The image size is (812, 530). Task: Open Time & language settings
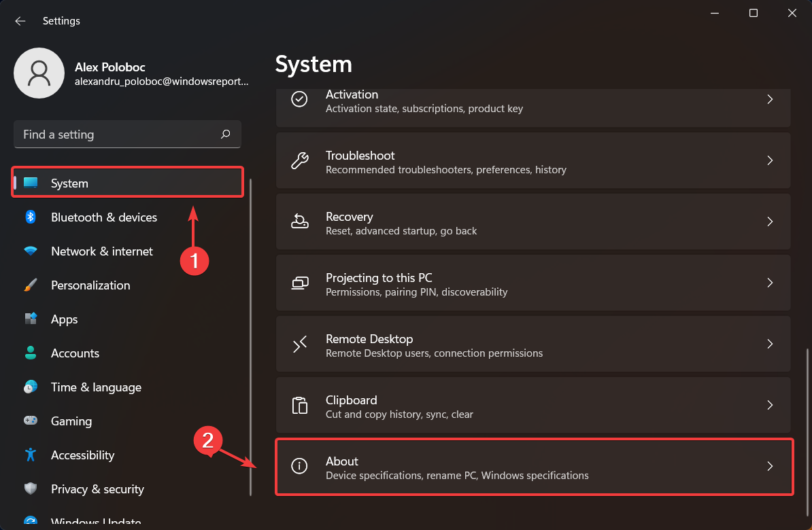[96, 387]
